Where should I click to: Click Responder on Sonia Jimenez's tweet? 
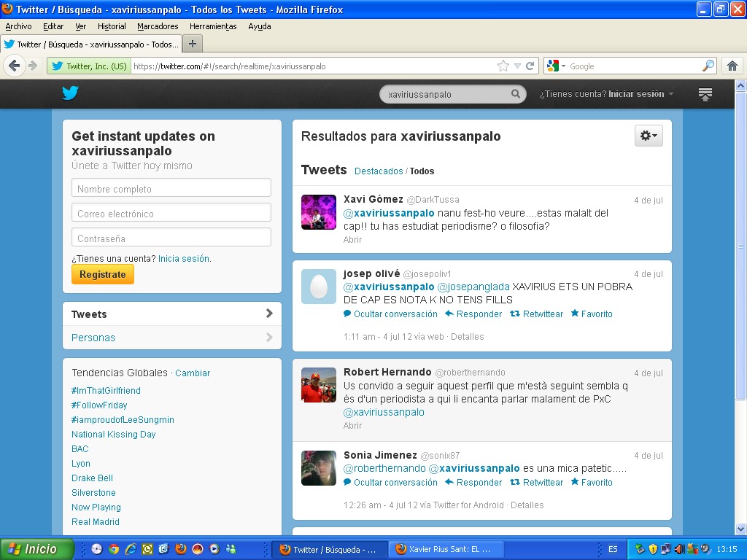(473, 483)
